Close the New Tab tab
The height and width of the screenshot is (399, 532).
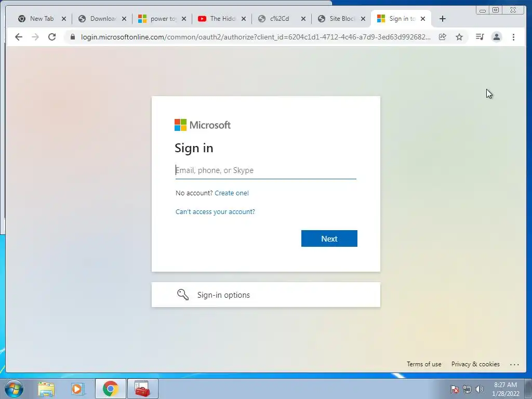pyautogui.click(x=64, y=19)
